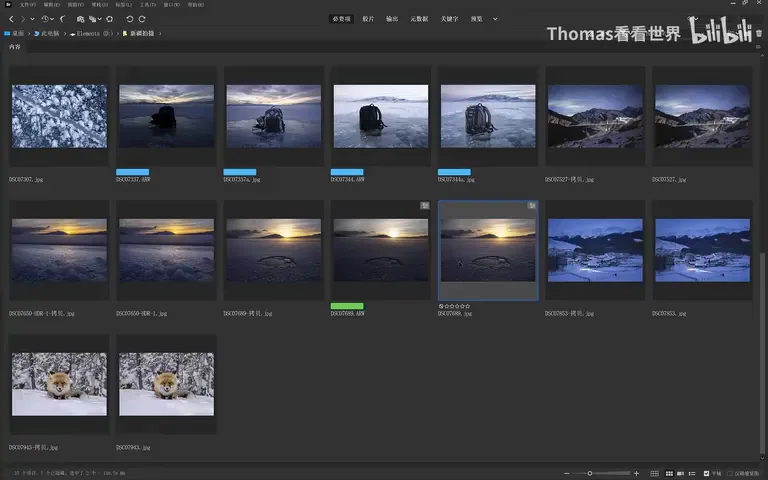Image resolution: width=768 pixels, height=480 pixels.
Task: Open the 窗口 menu
Action: click(171, 4)
